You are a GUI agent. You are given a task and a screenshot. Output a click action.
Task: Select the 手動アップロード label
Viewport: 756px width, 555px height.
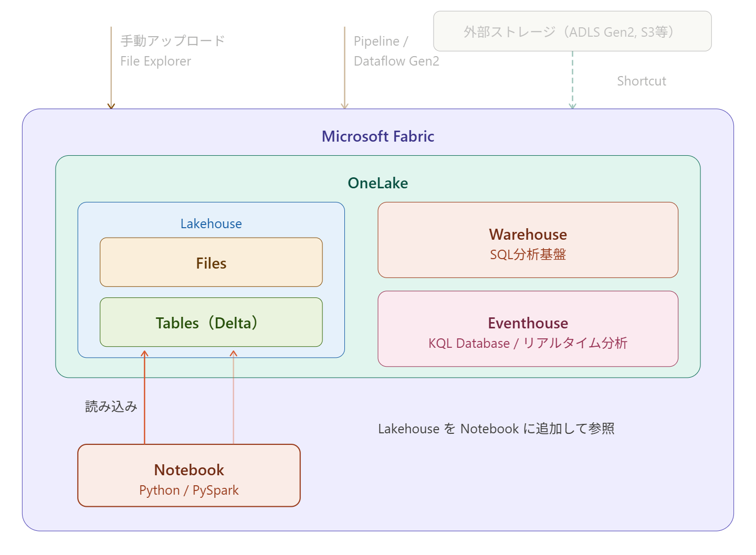[172, 41]
